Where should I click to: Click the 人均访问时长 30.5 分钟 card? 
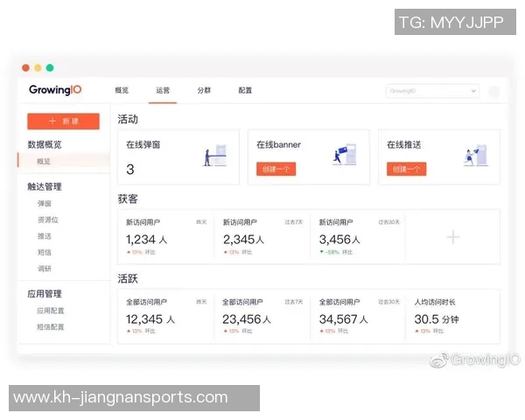(x=452, y=316)
